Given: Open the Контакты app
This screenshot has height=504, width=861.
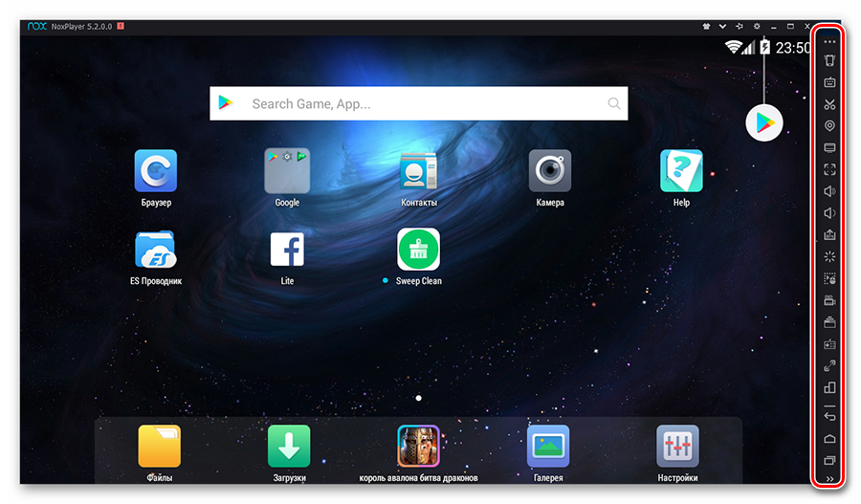Looking at the screenshot, I should click(x=419, y=171).
